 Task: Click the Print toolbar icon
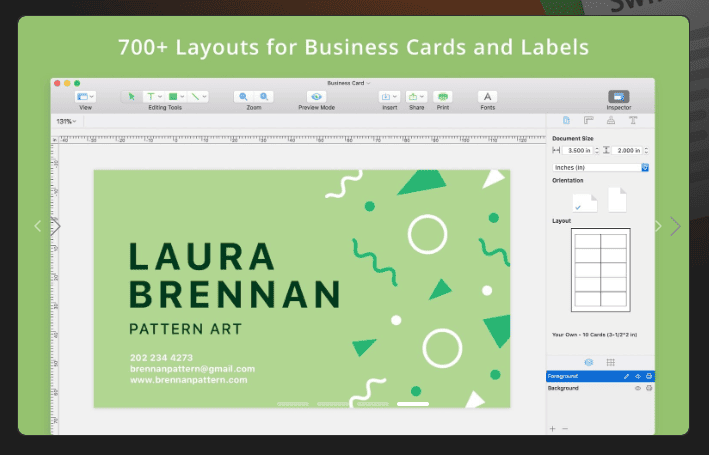[443, 97]
